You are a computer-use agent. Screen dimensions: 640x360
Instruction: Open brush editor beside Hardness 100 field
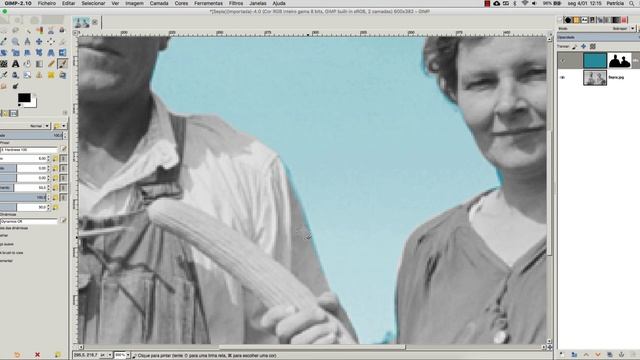(x=64, y=149)
